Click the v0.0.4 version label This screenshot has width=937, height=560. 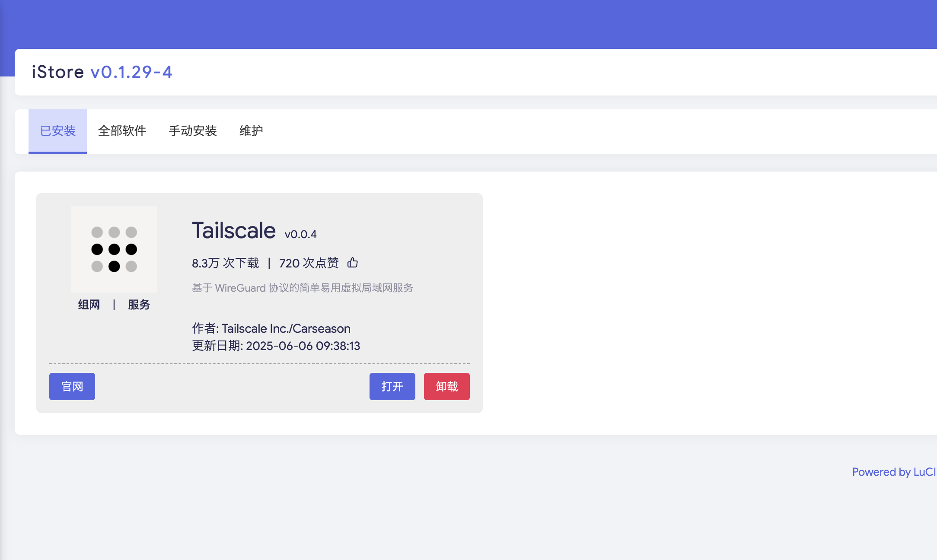pyautogui.click(x=301, y=234)
